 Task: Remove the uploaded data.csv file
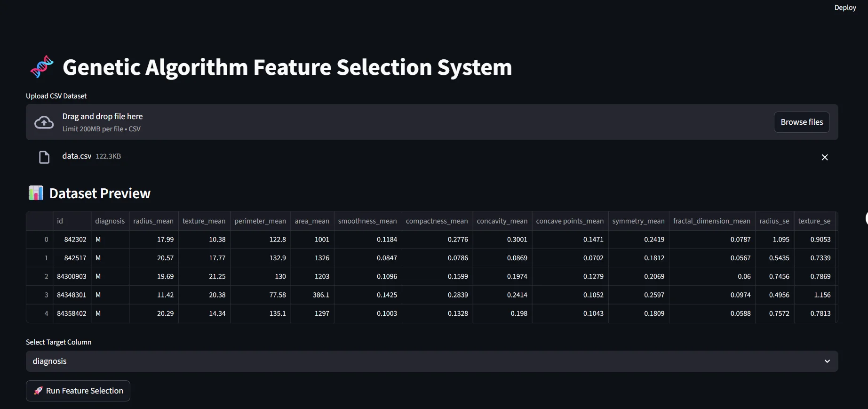(825, 157)
